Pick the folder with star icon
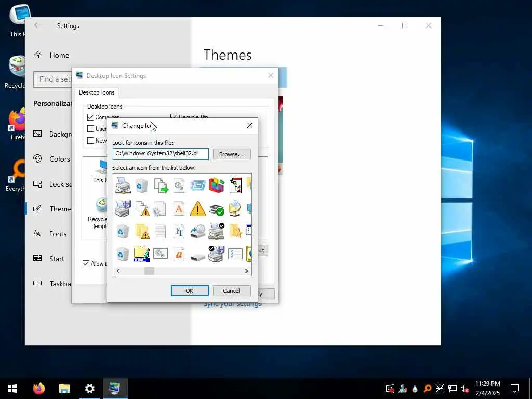Viewport: 532px width, 399px height. (235, 231)
